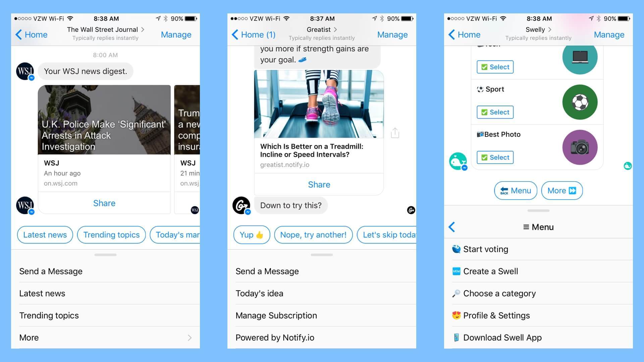Click the Sport category soccer ball icon

[x=580, y=101]
